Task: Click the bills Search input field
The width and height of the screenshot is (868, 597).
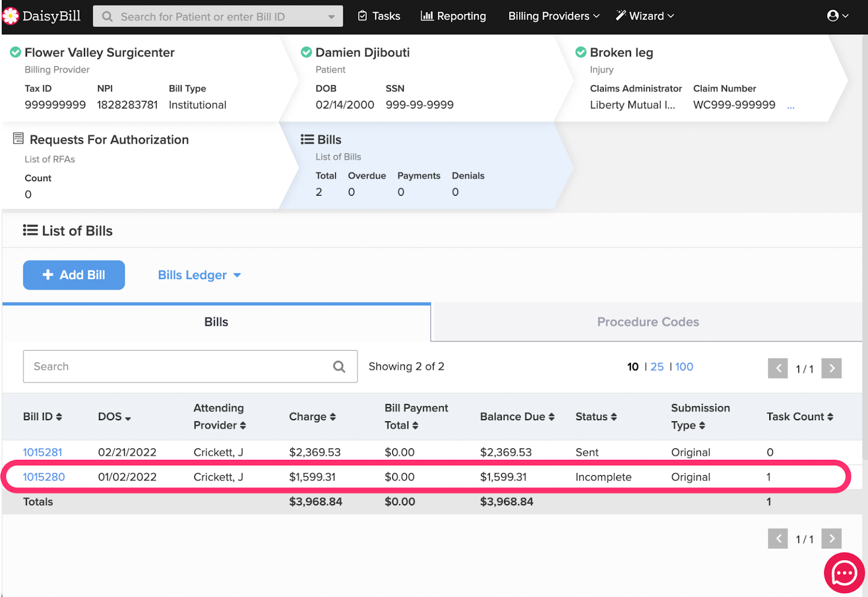Action: click(179, 367)
